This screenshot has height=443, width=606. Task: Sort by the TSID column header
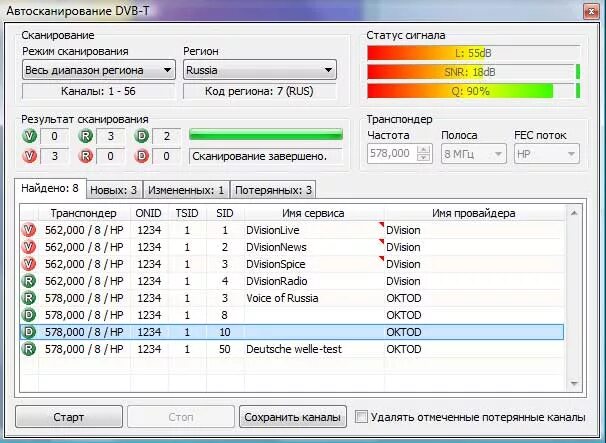(x=187, y=213)
